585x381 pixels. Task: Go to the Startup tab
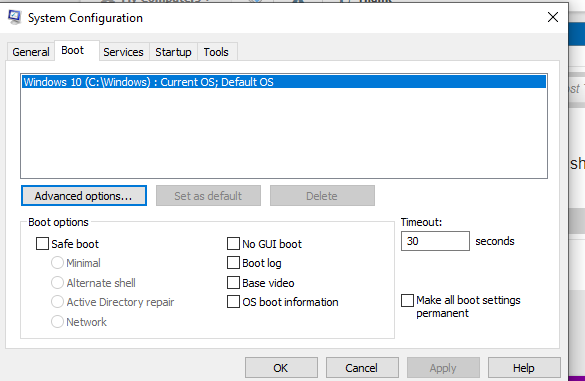pyautogui.click(x=173, y=52)
